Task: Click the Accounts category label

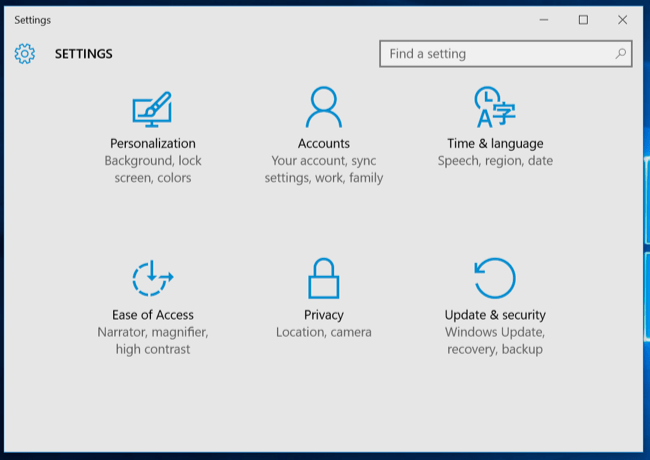Action: 324,143
